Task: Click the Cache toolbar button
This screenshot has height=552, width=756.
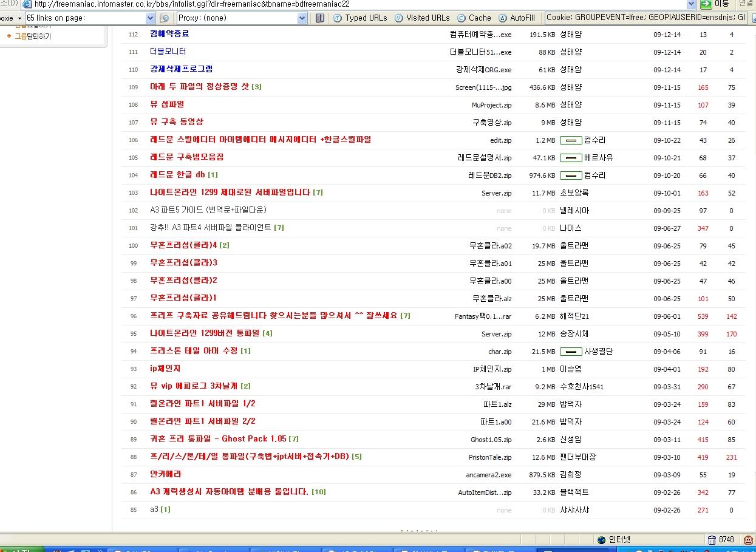Action: tap(474, 18)
